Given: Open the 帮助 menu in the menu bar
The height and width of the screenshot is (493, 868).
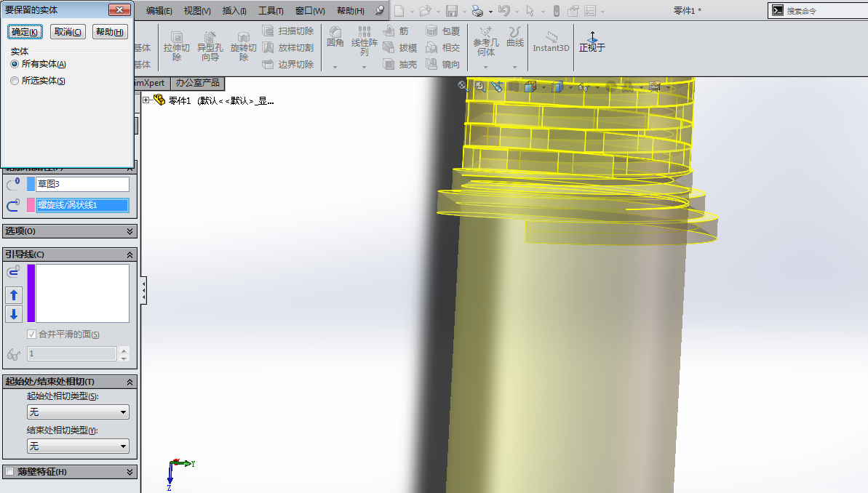Looking at the screenshot, I should click(351, 10).
